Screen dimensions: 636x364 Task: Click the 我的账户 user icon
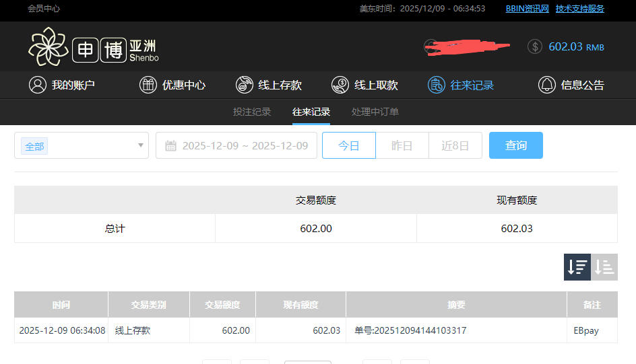[x=37, y=85]
